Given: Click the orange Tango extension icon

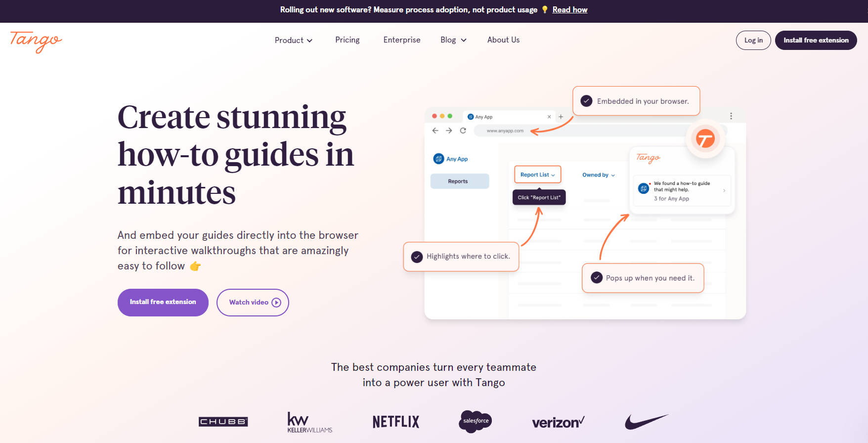Looking at the screenshot, I should (705, 139).
